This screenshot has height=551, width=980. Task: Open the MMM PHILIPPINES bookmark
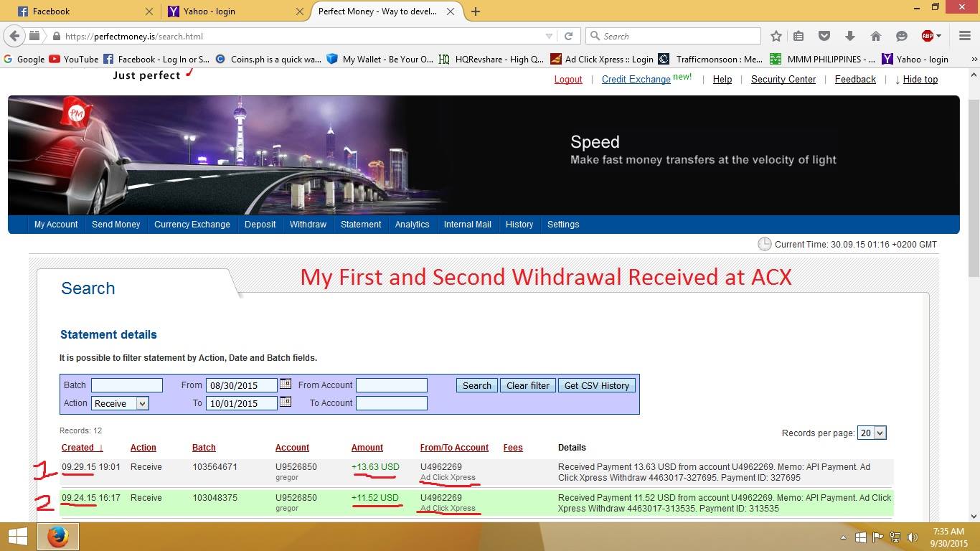click(822, 60)
